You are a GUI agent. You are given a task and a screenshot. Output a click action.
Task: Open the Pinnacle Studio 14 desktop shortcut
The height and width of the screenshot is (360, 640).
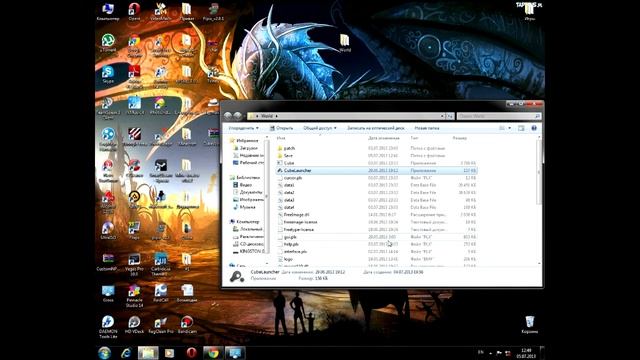point(134,296)
